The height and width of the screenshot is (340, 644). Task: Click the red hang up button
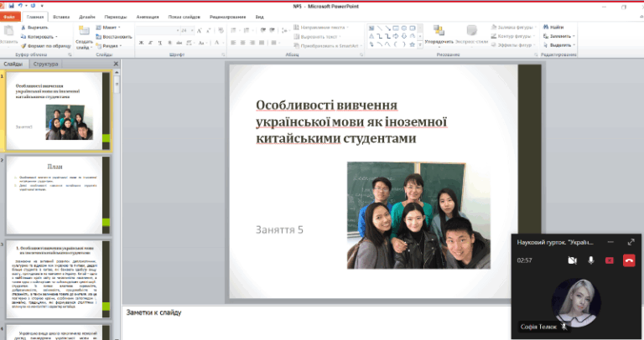click(x=629, y=260)
